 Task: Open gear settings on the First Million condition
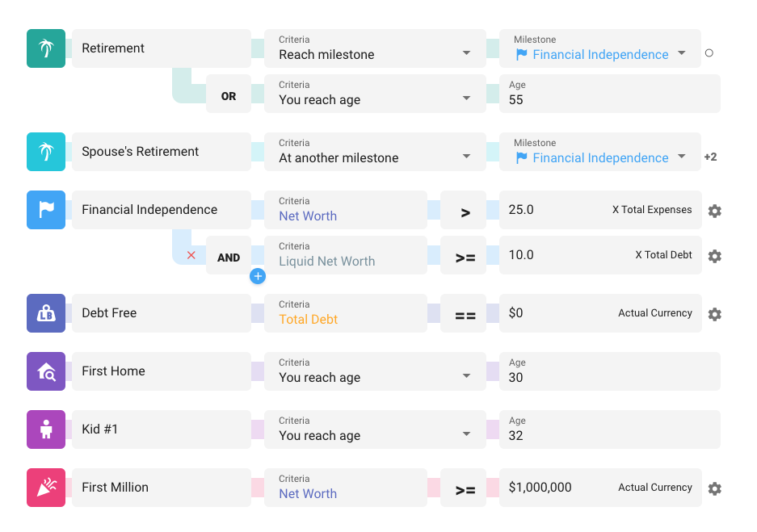pyautogui.click(x=714, y=488)
